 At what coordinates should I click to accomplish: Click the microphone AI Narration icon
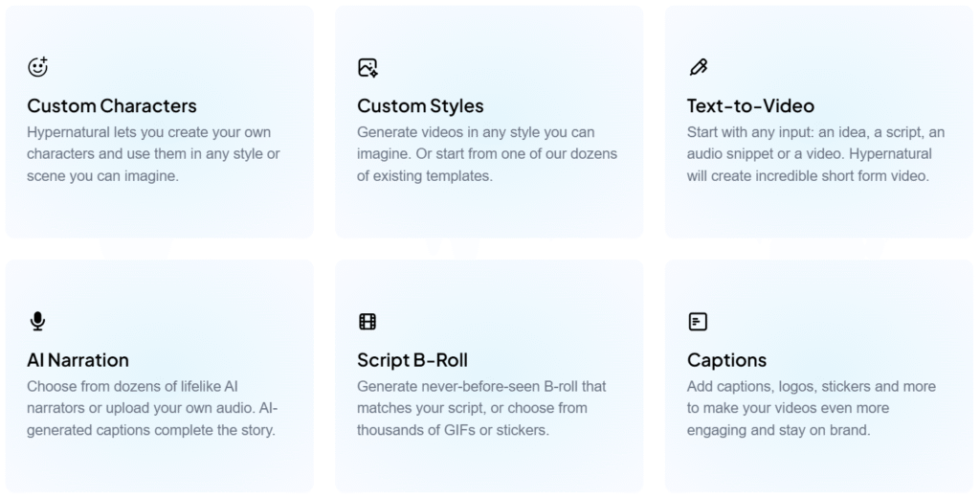[x=37, y=322]
